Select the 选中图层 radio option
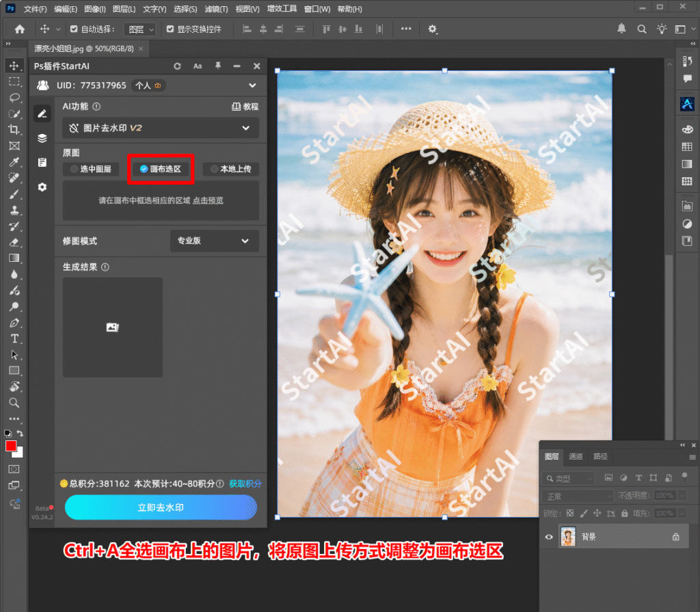This screenshot has width=700, height=612. pyautogui.click(x=91, y=169)
